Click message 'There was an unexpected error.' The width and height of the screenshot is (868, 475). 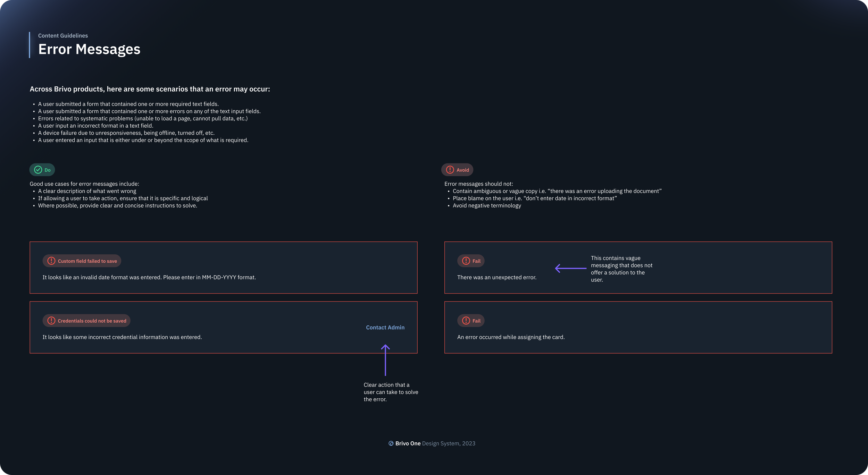click(x=496, y=277)
